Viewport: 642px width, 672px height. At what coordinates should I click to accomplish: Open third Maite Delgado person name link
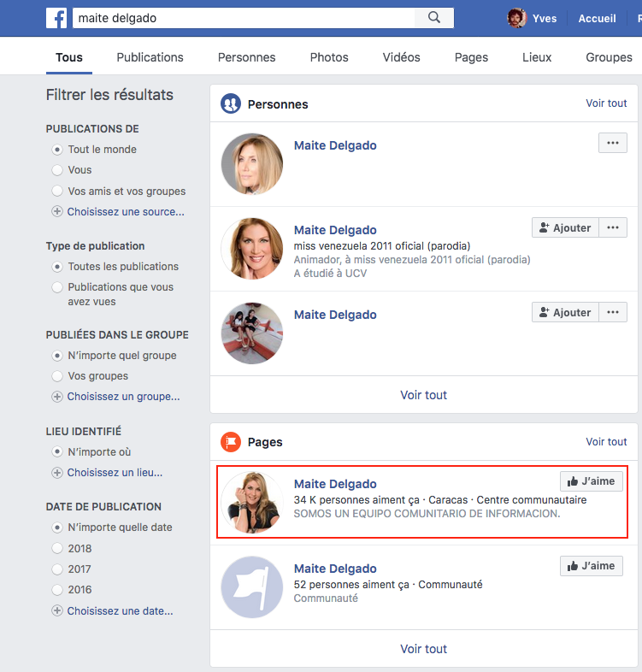coord(335,315)
